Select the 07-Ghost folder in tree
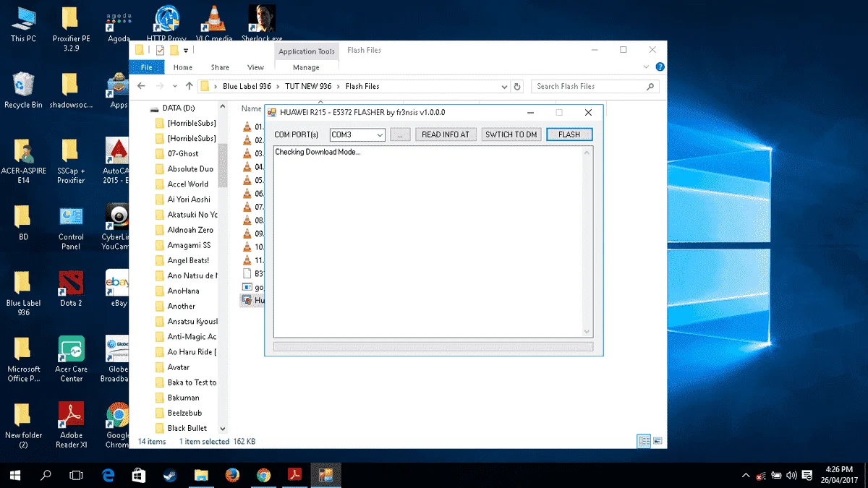Viewport: 868px width, 488px height. pyautogui.click(x=183, y=153)
